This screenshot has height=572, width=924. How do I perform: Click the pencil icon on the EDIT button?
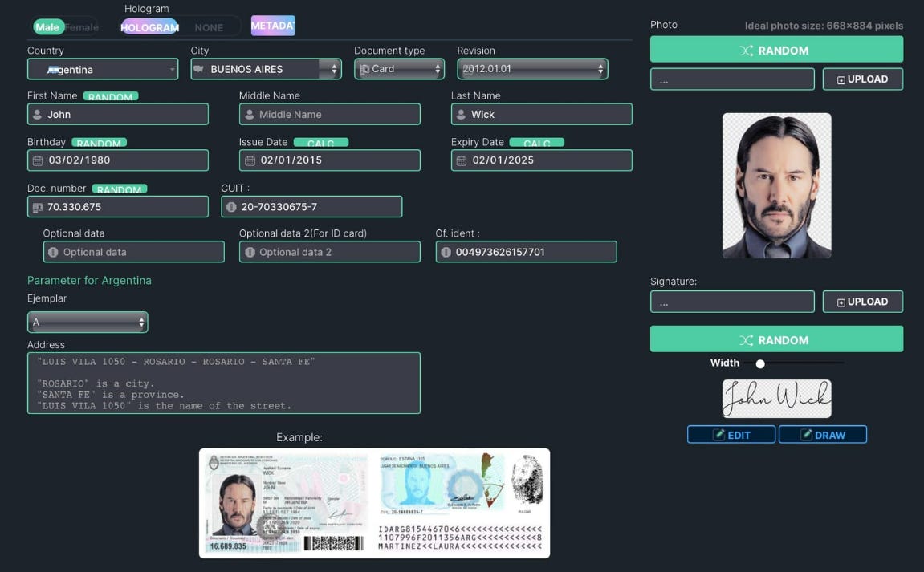[719, 435]
